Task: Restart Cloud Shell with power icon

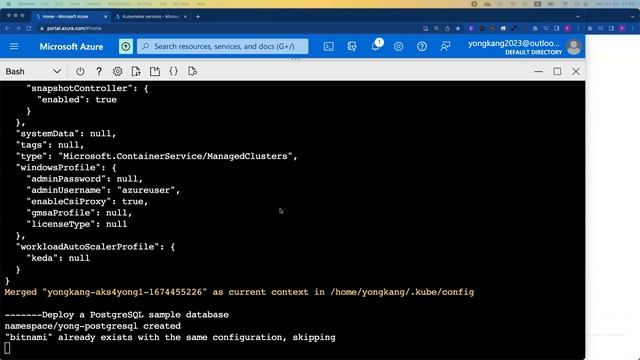Action: coord(80,71)
